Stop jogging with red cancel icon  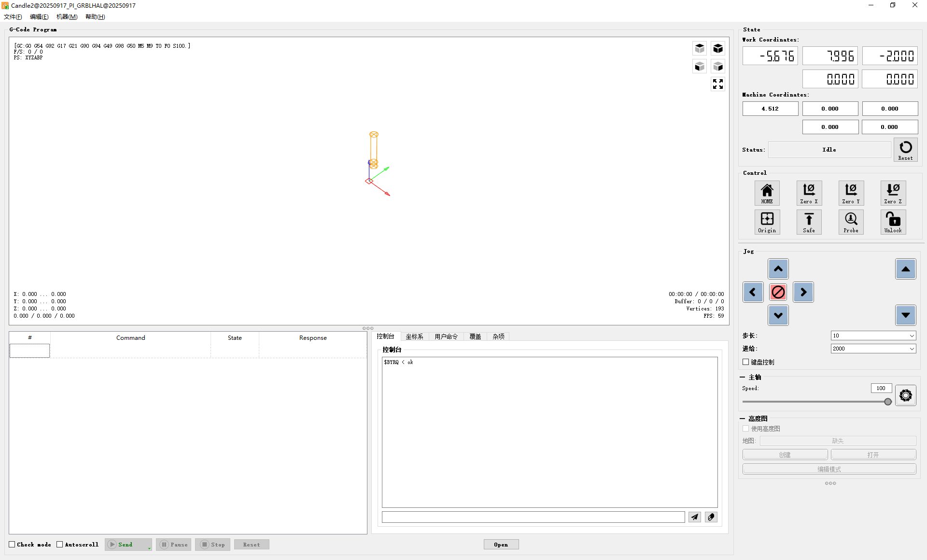[778, 292]
